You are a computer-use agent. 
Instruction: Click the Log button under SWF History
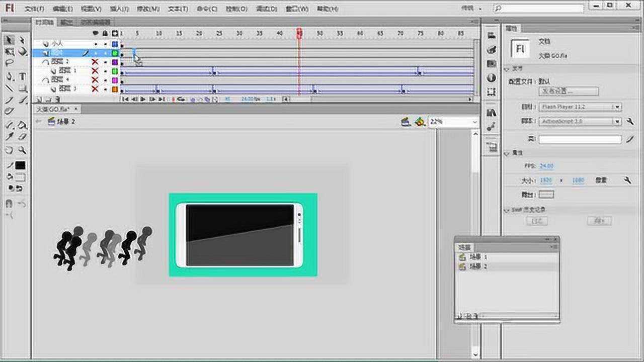click(537, 221)
